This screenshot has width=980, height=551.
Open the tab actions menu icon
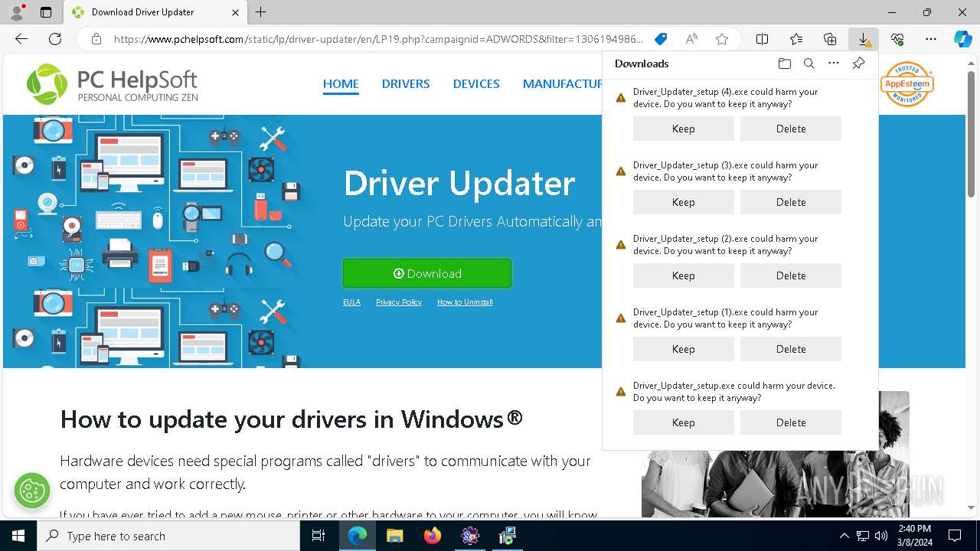(46, 12)
